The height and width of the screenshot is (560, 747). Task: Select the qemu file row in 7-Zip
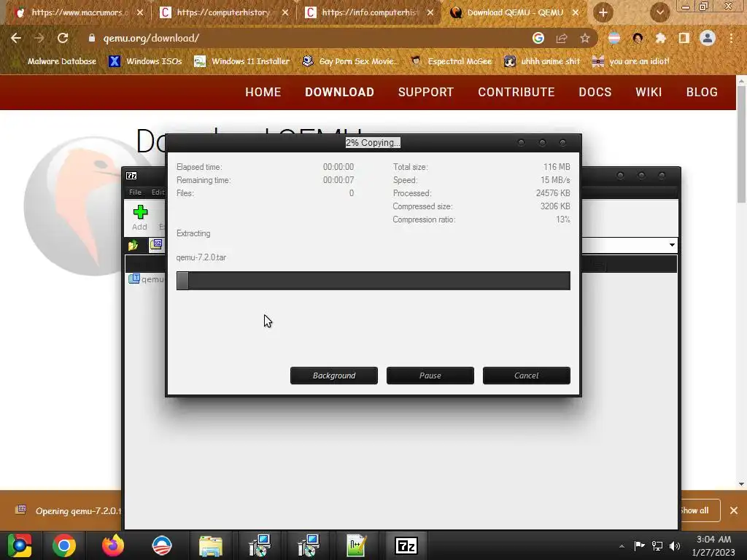(x=146, y=279)
